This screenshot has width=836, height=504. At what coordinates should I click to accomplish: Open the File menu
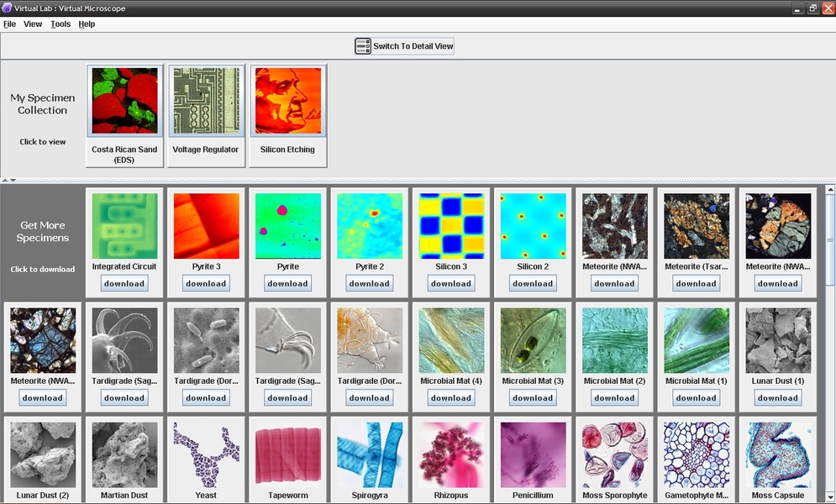pos(9,24)
